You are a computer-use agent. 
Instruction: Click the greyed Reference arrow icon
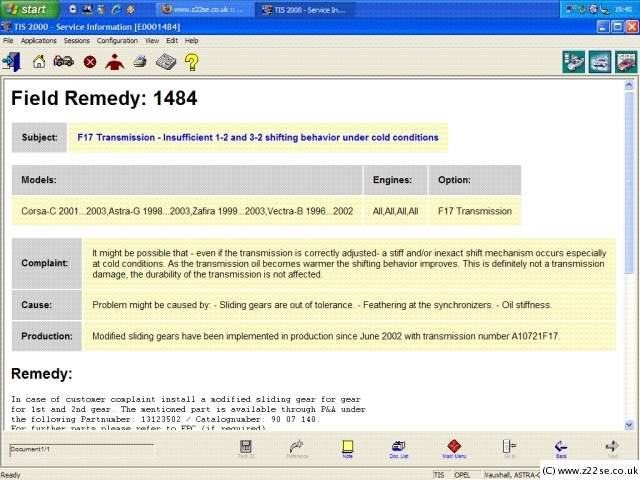(x=297, y=449)
